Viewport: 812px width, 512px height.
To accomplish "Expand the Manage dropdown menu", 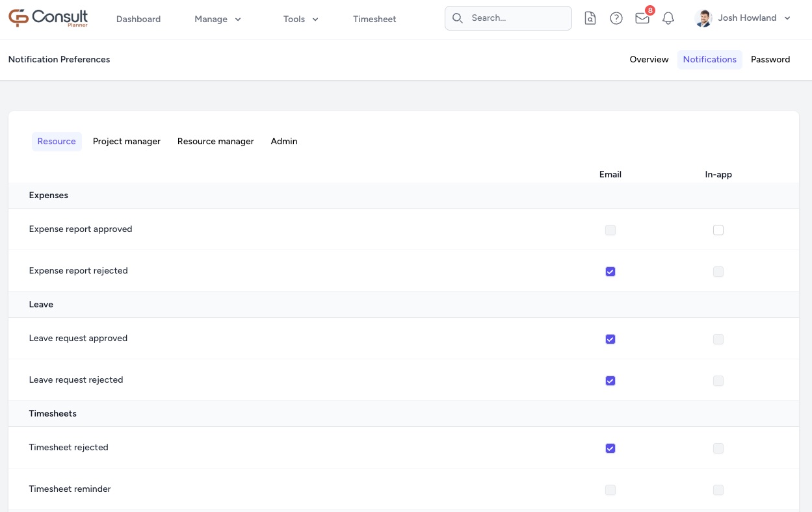I will 218,19.
